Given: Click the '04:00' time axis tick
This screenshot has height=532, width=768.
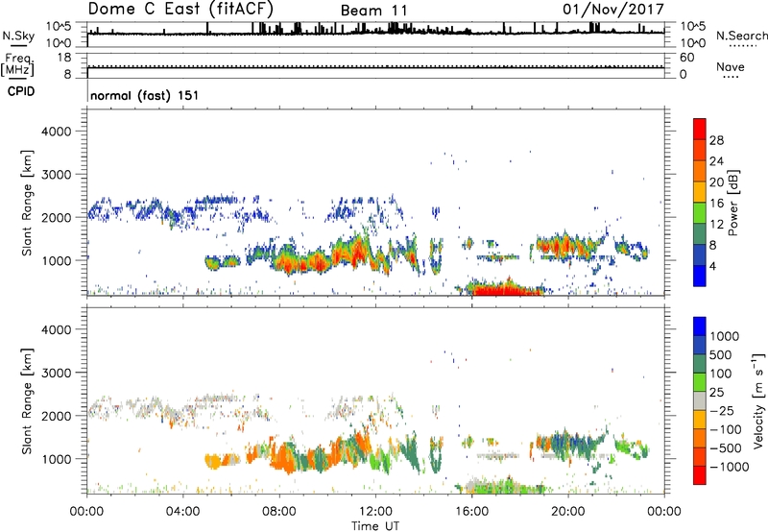Looking at the screenshot, I should point(182,512).
